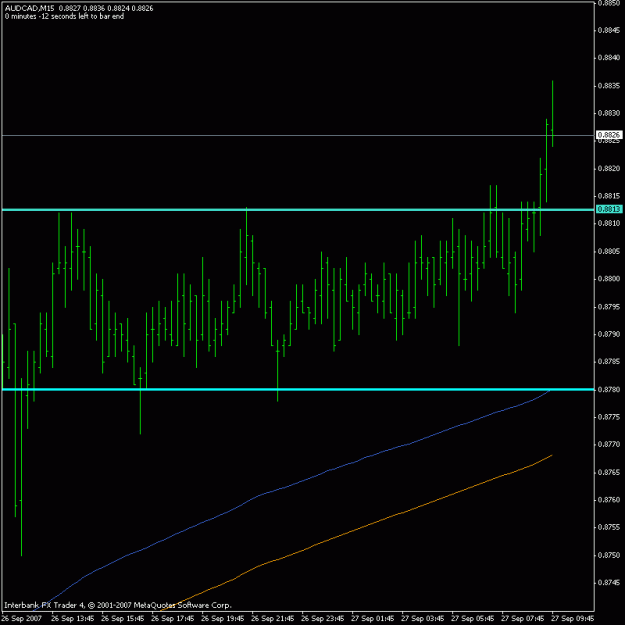The width and height of the screenshot is (625, 625).
Task: Click the 0.8840 price axis label
Action: 609,58
